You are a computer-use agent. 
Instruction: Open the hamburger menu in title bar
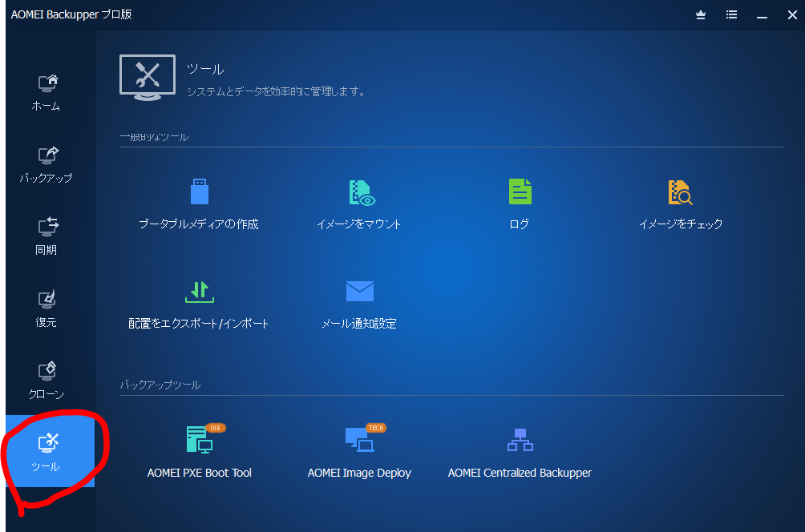click(731, 15)
